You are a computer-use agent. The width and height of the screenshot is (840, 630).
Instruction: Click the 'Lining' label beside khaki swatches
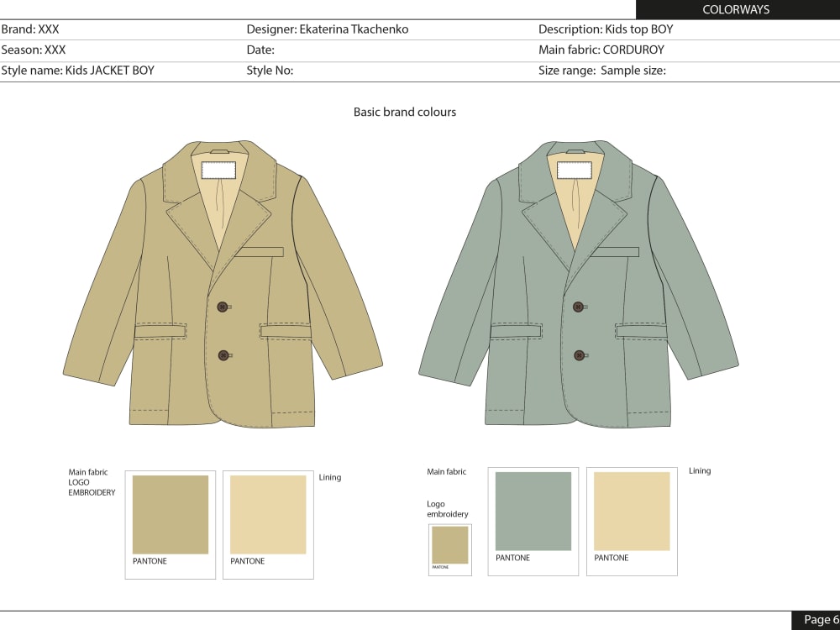click(330, 477)
